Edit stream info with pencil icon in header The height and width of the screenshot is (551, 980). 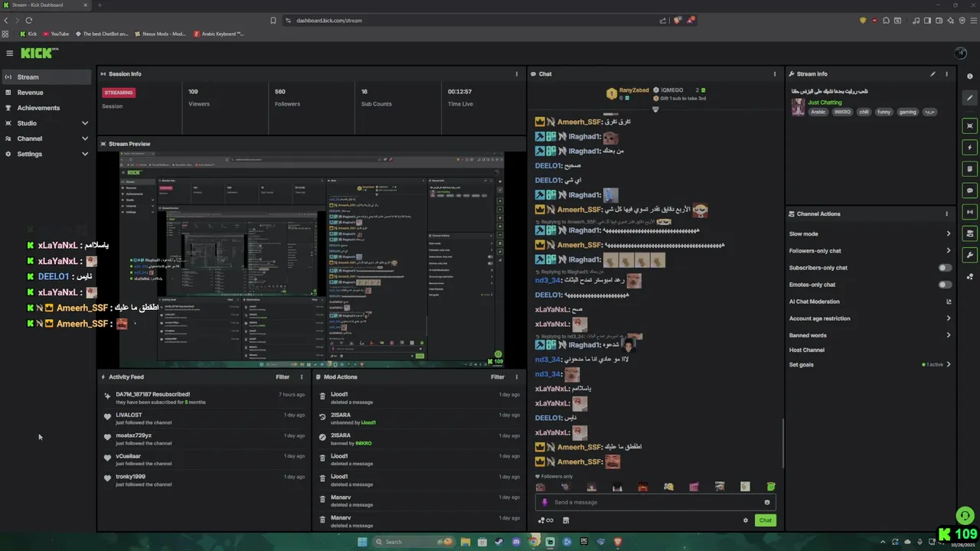tap(933, 74)
